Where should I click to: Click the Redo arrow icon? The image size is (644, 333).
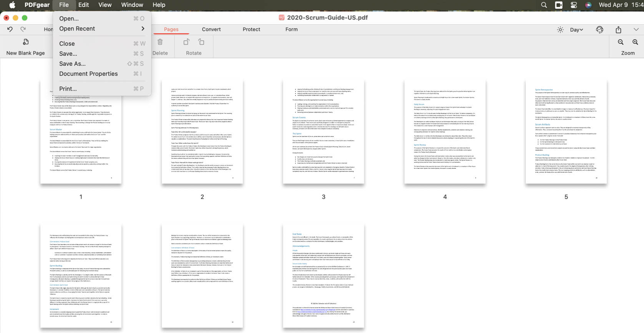pyautogui.click(x=23, y=29)
